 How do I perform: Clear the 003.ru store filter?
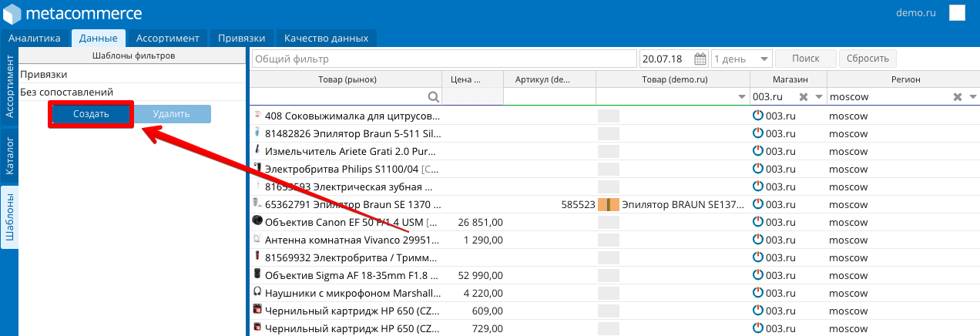coord(803,97)
